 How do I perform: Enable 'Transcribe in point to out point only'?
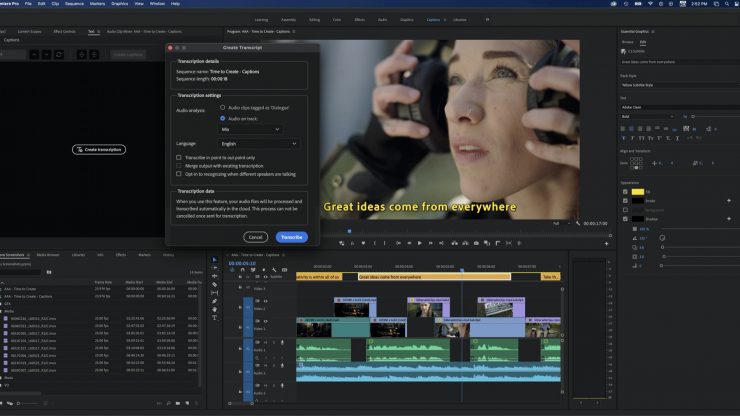coord(179,157)
